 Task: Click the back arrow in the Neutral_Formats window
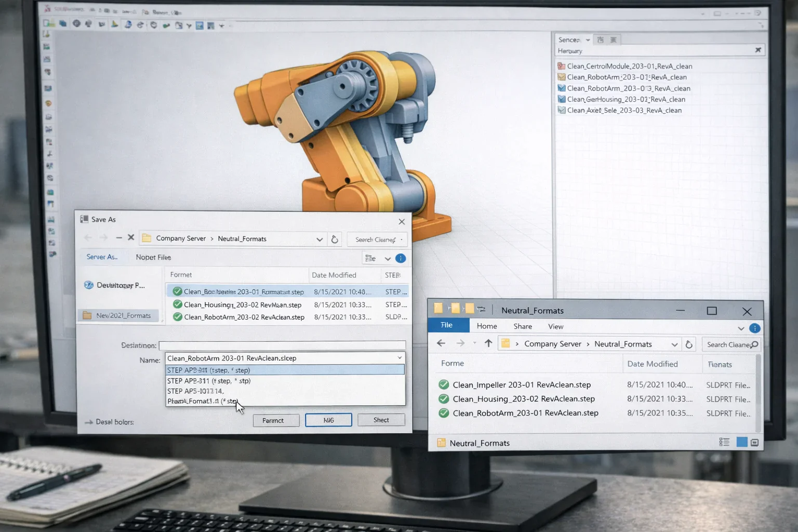pos(441,343)
